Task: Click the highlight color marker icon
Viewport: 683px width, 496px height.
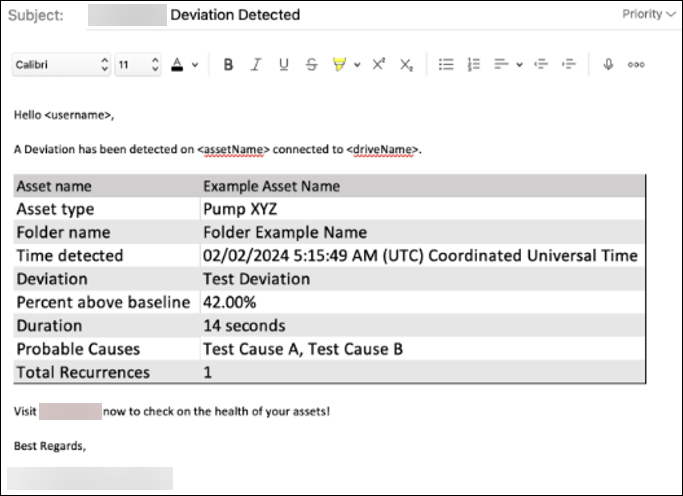Action: tap(339, 65)
